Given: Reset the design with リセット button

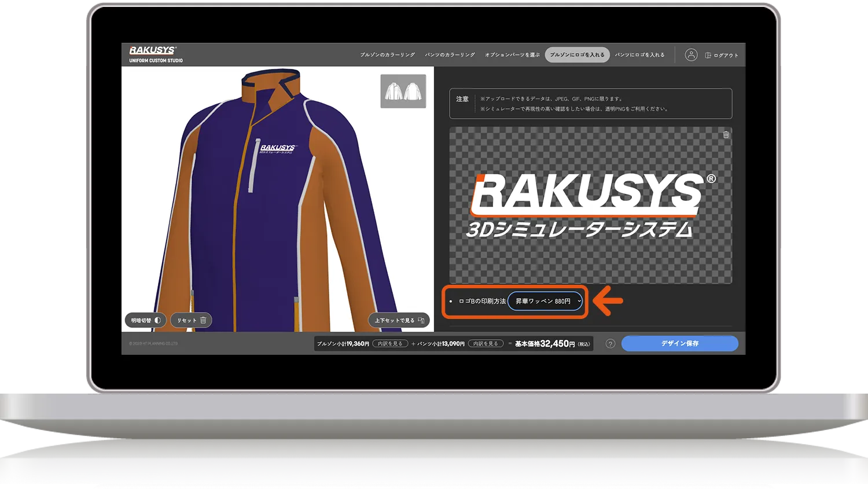Looking at the screenshot, I should click(x=191, y=320).
